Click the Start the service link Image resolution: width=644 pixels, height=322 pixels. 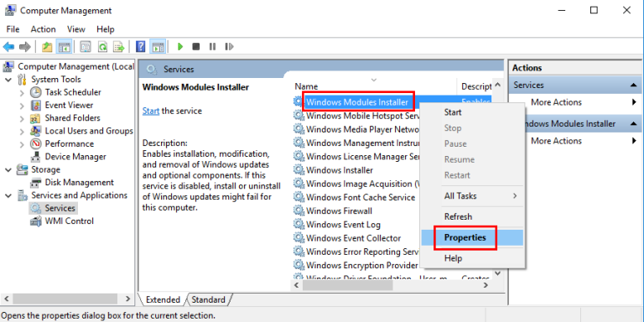(151, 111)
